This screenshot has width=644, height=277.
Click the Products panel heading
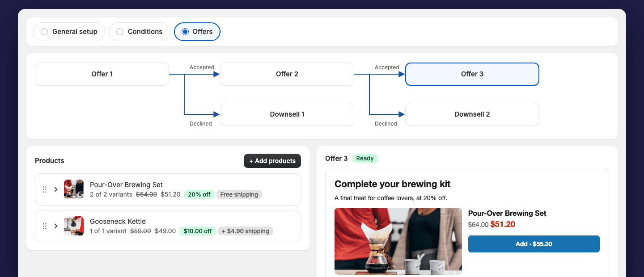click(x=50, y=161)
